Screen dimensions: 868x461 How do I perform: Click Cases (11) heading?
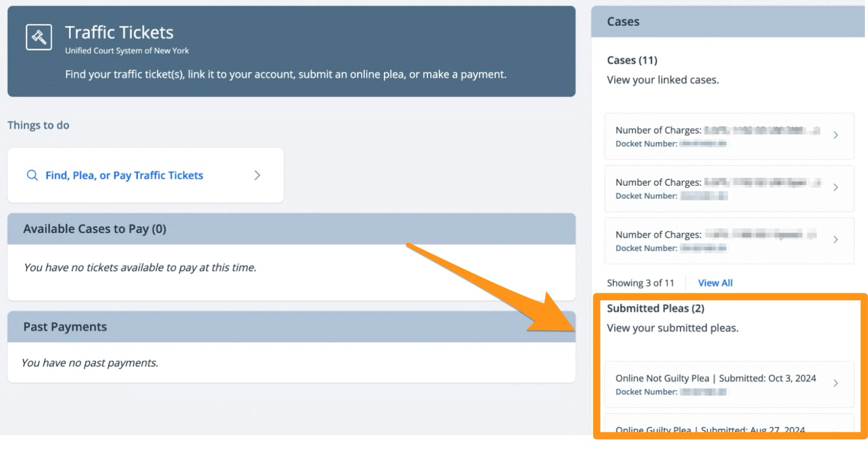pyautogui.click(x=632, y=60)
